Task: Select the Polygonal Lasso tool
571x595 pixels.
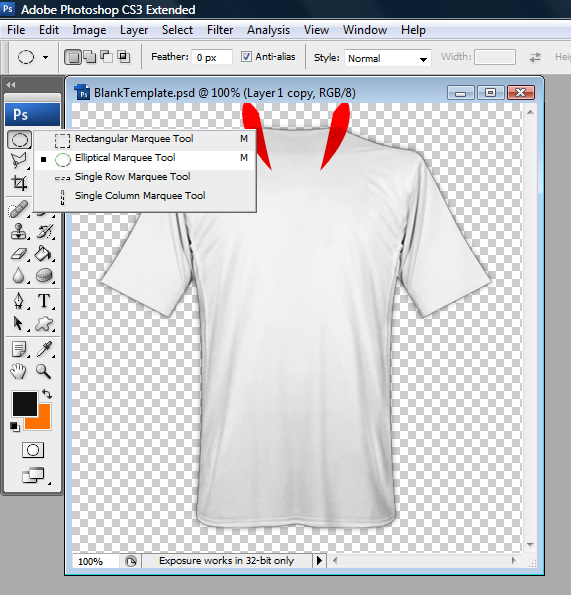Action: [x=19, y=161]
